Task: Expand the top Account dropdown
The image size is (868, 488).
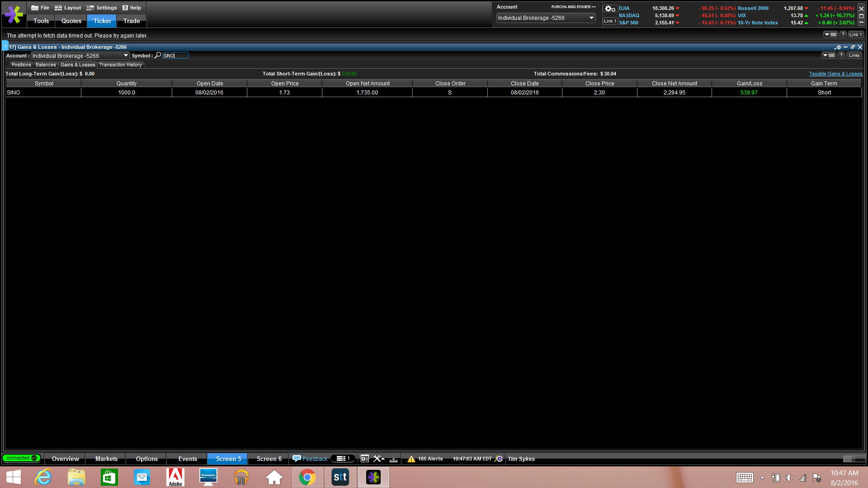Action: [591, 18]
